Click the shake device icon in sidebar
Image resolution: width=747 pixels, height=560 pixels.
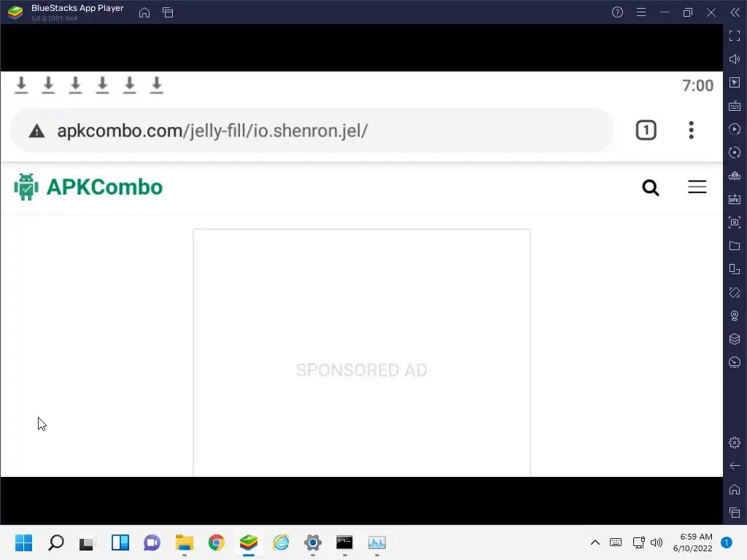pyautogui.click(x=735, y=292)
